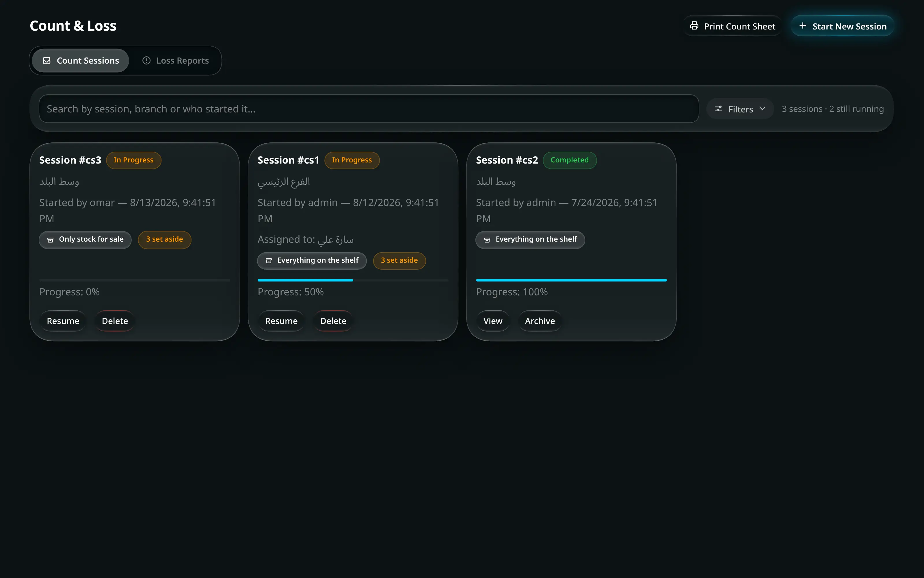Click branch name الفرع الرئيسي in Session #cs1
The width and height of the screenshot is (924, 578).
tap(284, 182)
